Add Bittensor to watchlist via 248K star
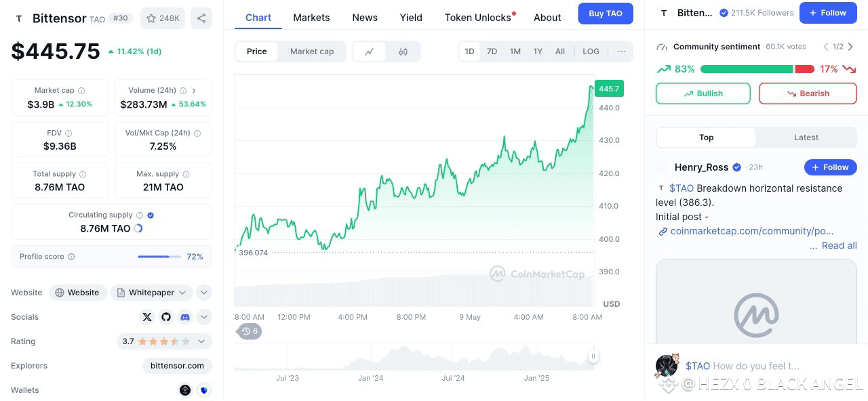The height and width of the screenshot is (401, 868). click(x=163, y=18)
